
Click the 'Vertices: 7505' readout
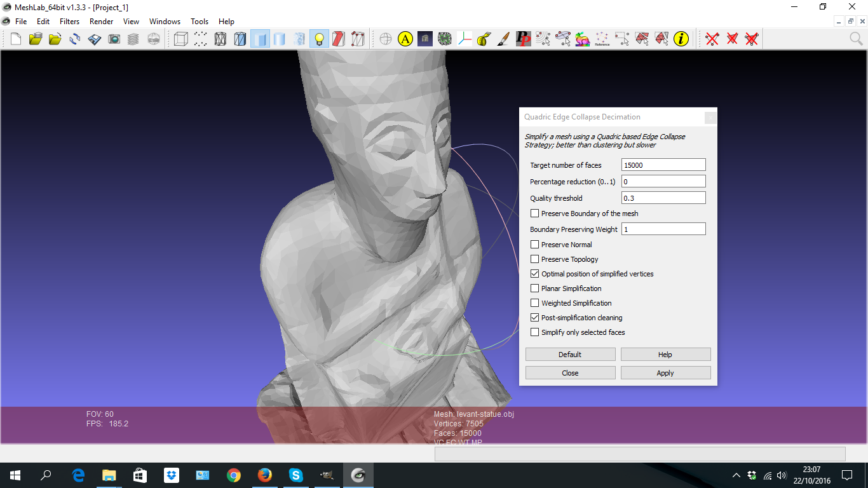click(x=458, y=424)
